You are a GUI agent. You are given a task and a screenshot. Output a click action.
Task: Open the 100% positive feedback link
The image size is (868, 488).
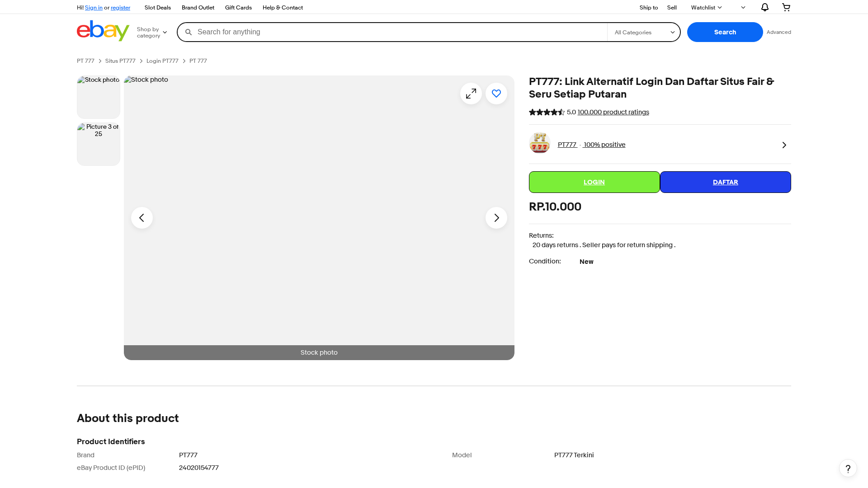tap(604, 145)
